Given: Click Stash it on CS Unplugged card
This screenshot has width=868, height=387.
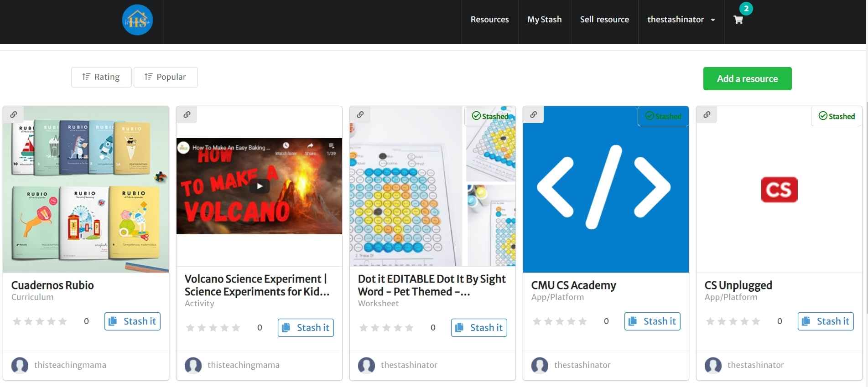Looking at the screenshot, I should coord(826,321).
